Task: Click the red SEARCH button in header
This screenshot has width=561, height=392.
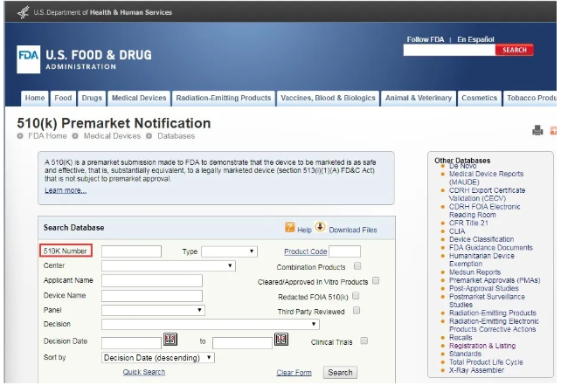Action: [x=514, y=50]
